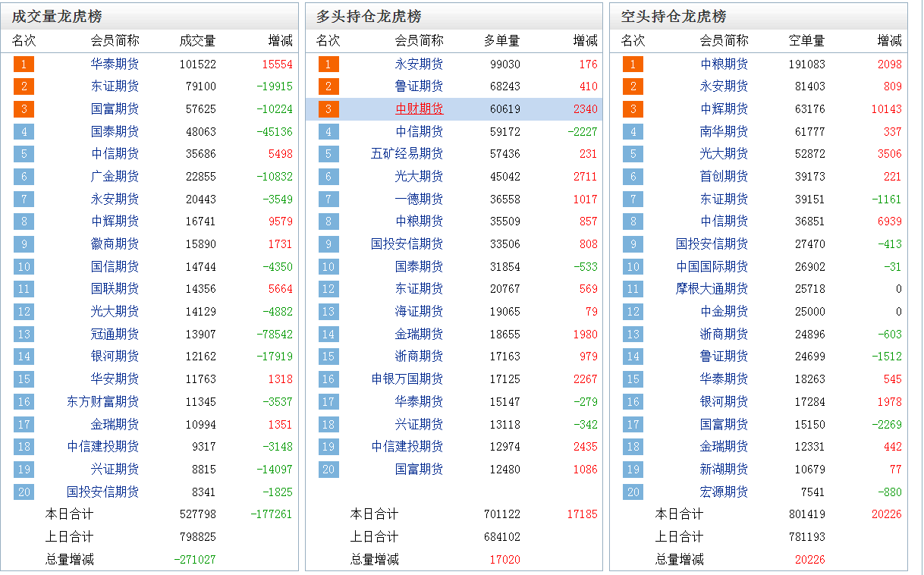Click the 广金期货 member link

(115, 177)
